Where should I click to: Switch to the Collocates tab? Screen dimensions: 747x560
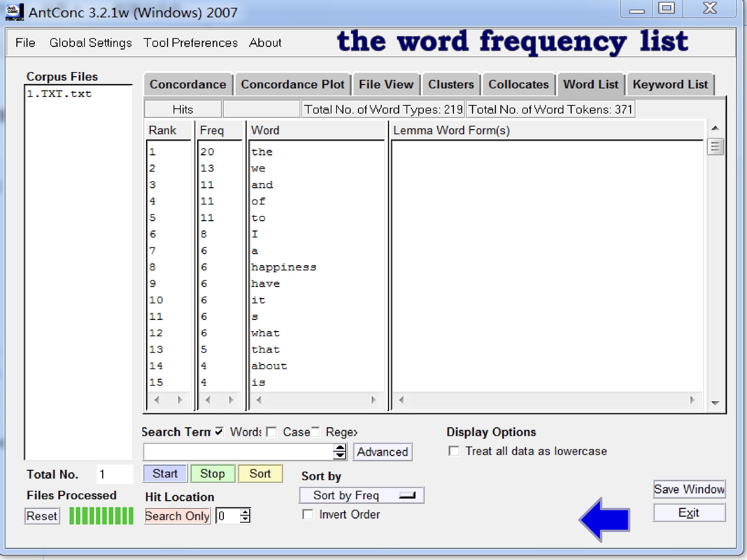click(x=518, y=84)
